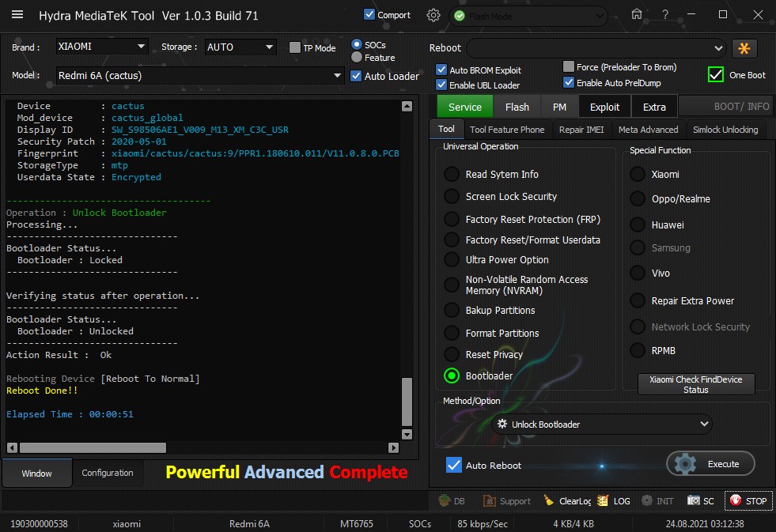Screen dimensions: 776x532
Task: Click the home icon in the title bar
Action: tap(637, 15)
